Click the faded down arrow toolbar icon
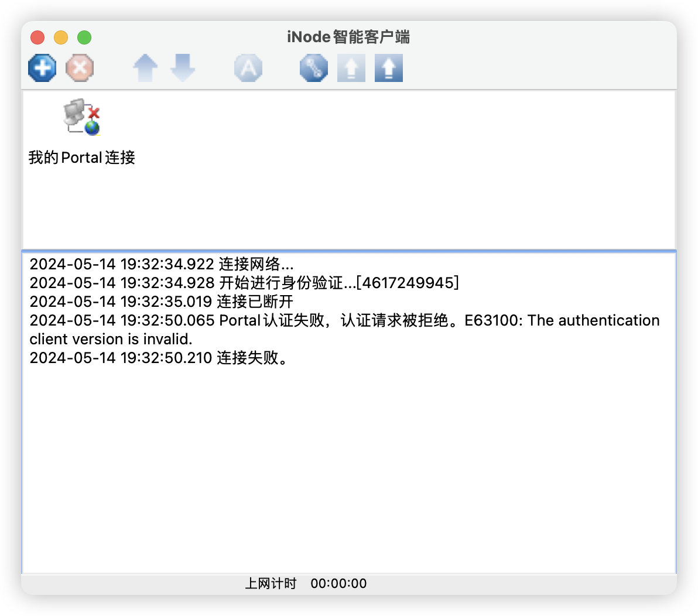 (x=183, y=68)
